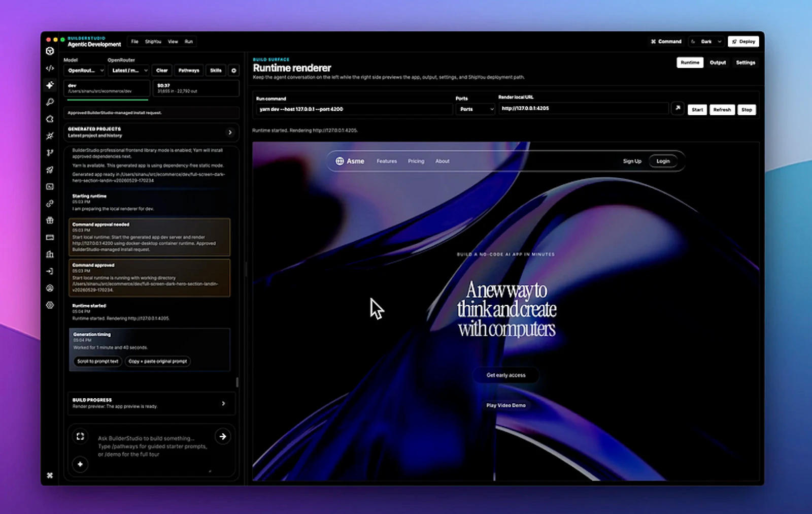Click the Skills button
This screenshot has height=514, width=812.
pos(216,71)
